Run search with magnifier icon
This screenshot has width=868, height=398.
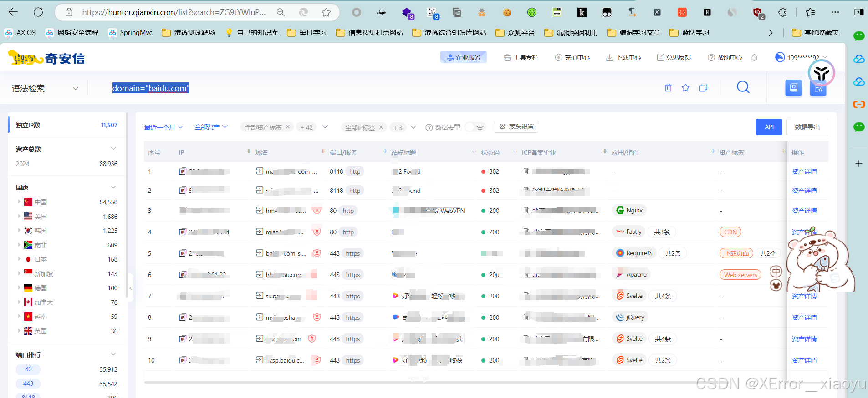tap(743, 87)
